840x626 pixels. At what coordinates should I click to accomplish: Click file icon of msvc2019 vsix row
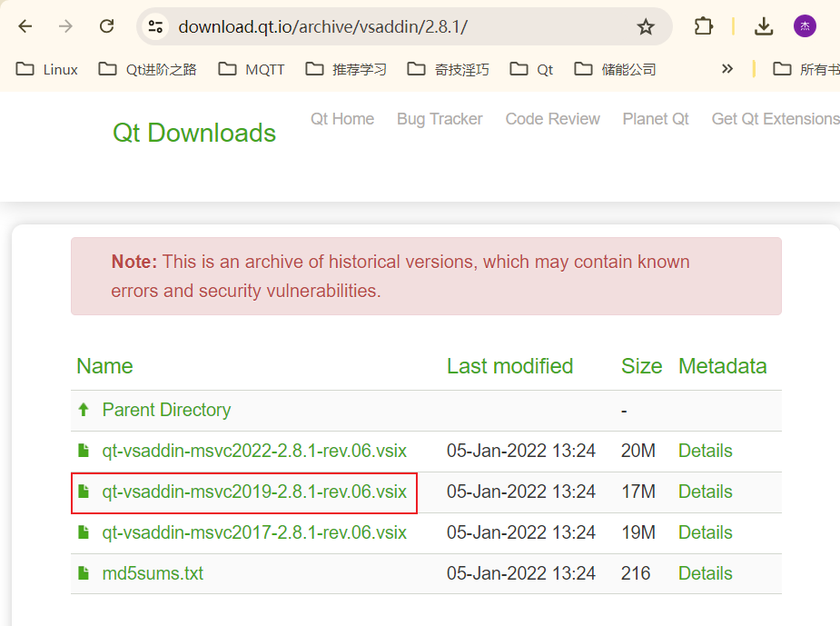tap(84, 492)
